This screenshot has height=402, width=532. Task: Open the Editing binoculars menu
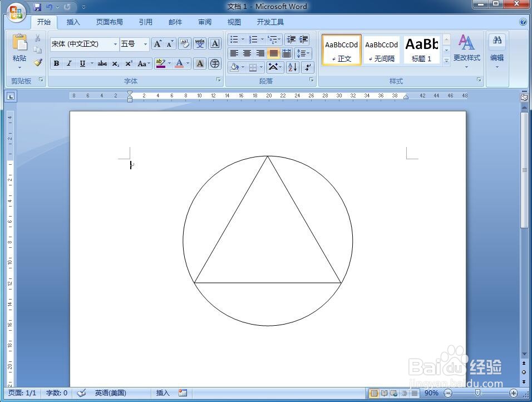497,51
